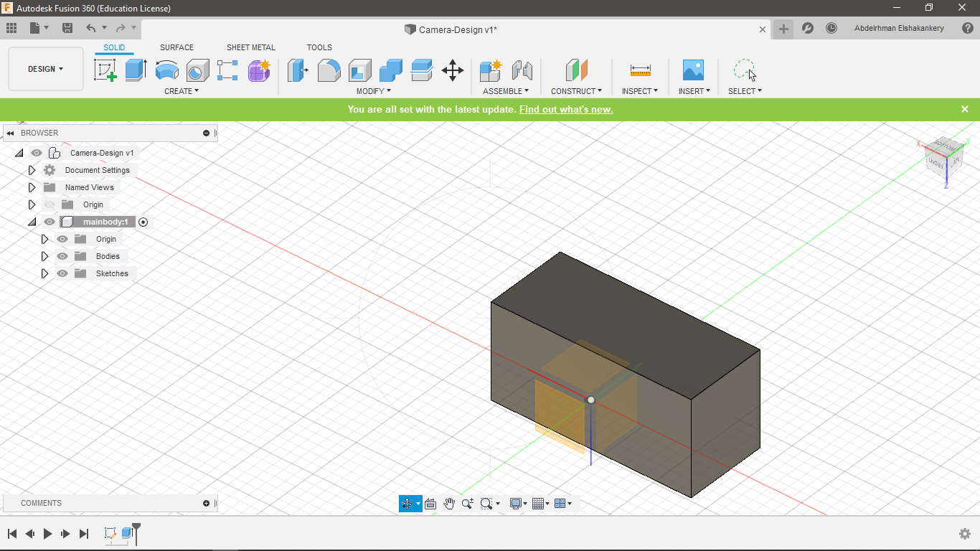Viewport: 980px width, 551px height.
Task: Select the Press Pull tool
Action: coord(298,70)
